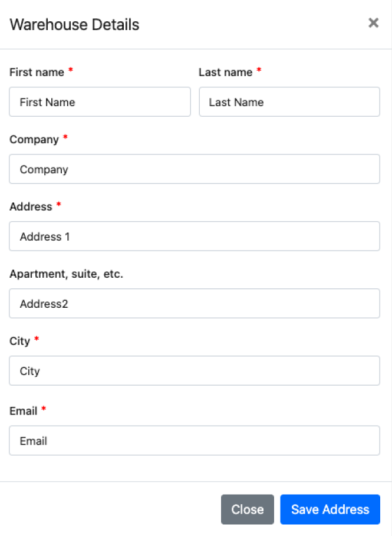Image resolution: width=392 pixels, height=536 pixels.
Task: Dismiss the dialog with the X icon
Action: click(373, 23)
